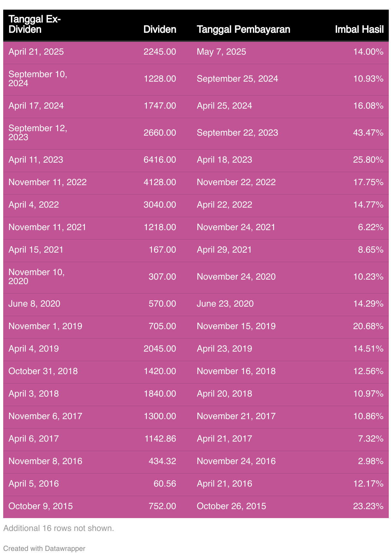Click the 6416.00 dividend value

tap(160, 160)
